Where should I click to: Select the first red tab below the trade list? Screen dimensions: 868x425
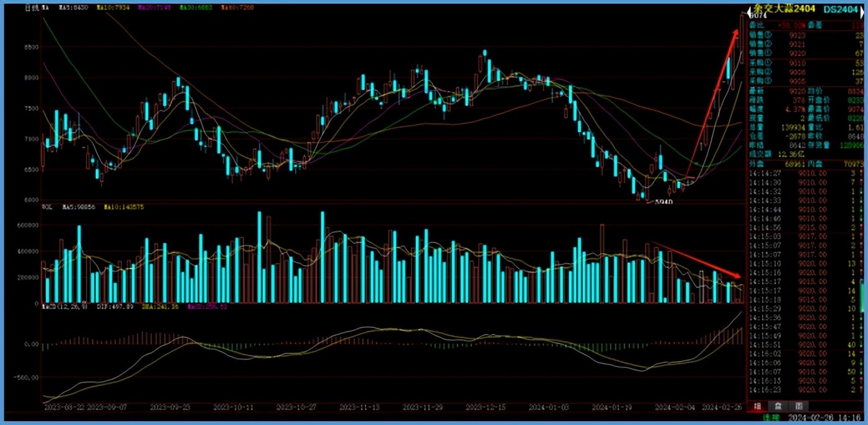[x=758, y=406]
